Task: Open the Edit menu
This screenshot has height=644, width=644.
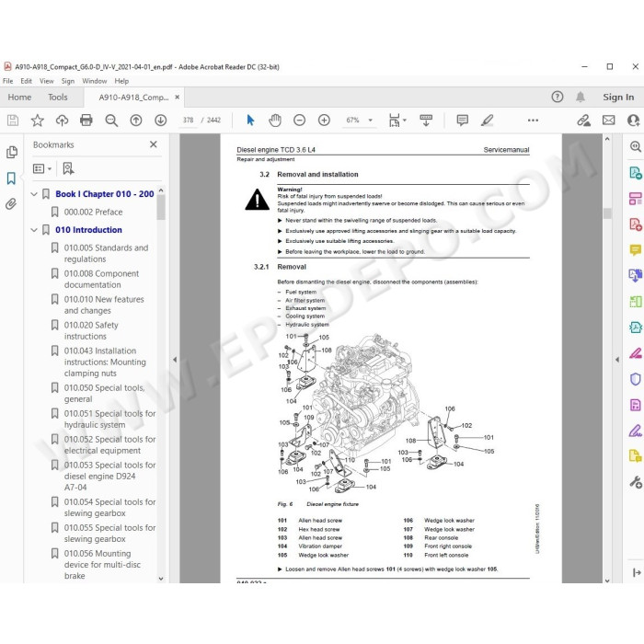Action: click(26, 81)
